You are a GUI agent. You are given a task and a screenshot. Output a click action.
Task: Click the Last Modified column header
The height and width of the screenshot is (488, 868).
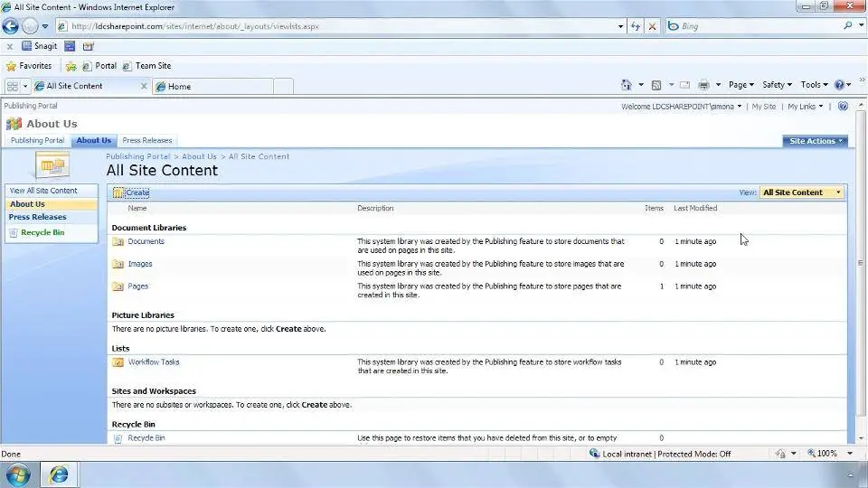point(695,208)
